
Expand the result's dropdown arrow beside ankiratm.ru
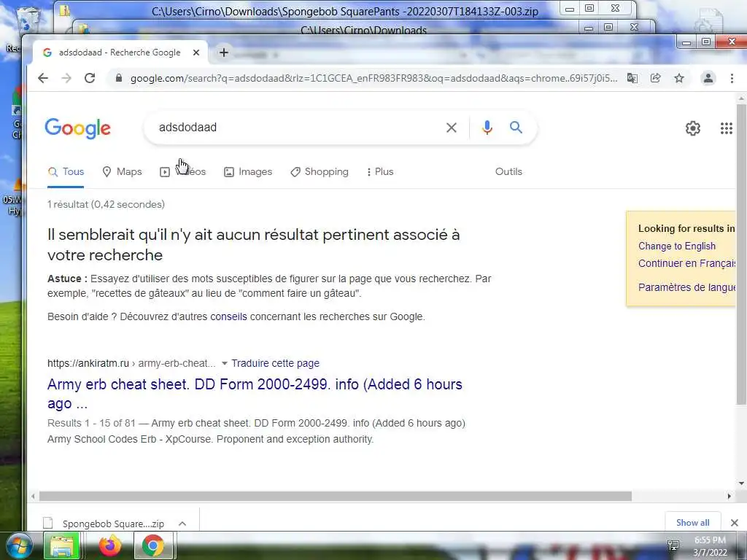coord(225,363)
